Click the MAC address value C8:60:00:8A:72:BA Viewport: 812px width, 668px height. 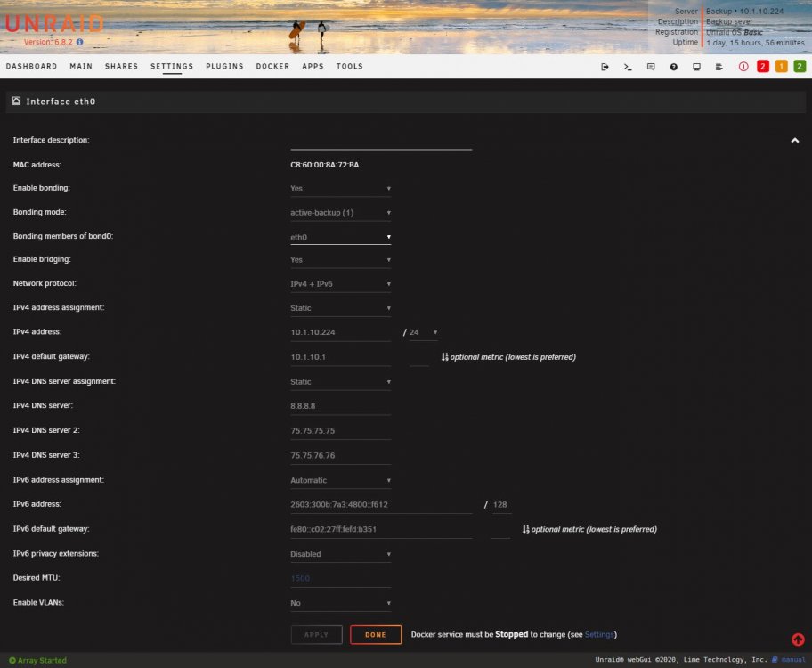(x=325, y=165)
